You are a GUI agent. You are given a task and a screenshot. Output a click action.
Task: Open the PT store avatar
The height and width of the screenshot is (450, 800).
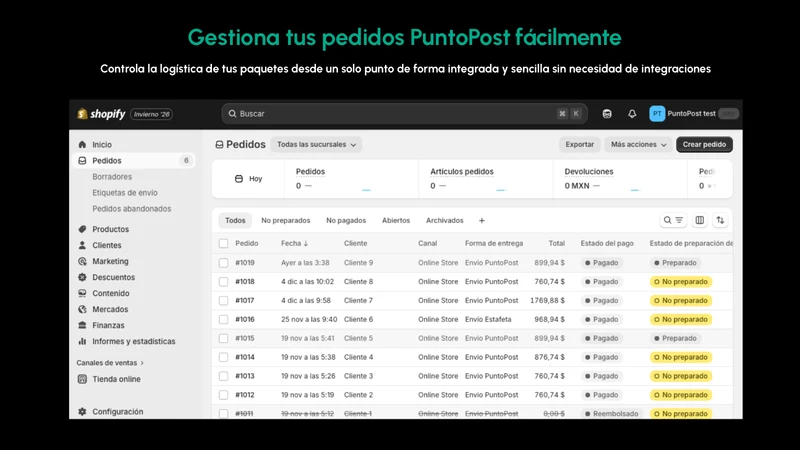pos(657,114)
